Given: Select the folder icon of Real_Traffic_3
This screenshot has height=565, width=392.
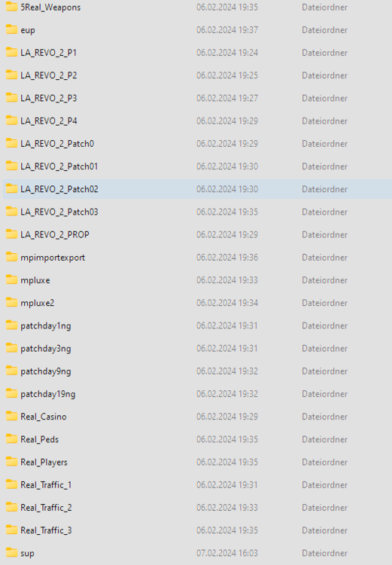Looking at the screenshot, I should point(11,530).
